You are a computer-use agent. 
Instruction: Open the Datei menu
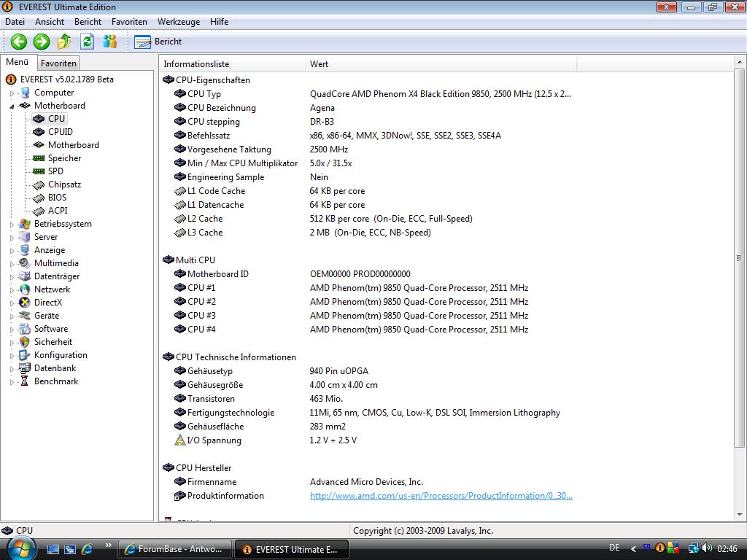click(15, 22)
